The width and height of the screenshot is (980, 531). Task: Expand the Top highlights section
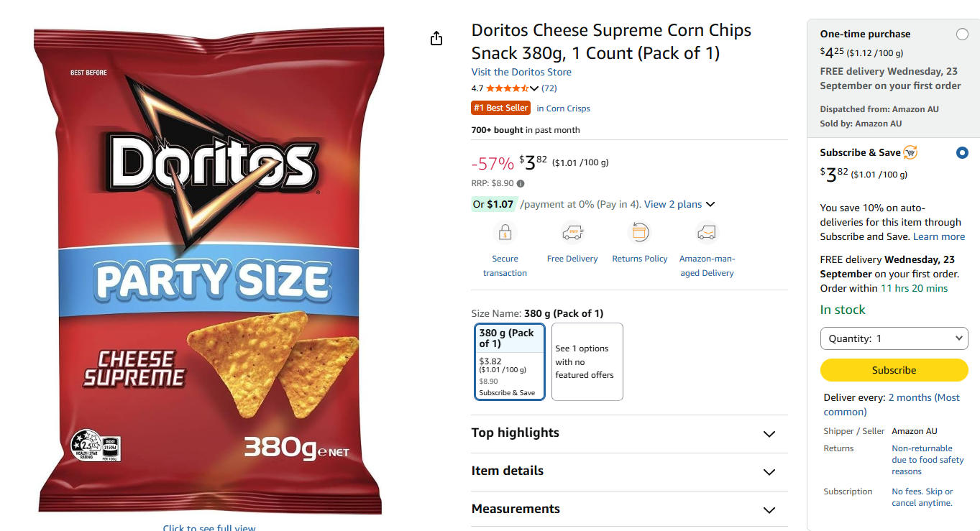(629, 433)
